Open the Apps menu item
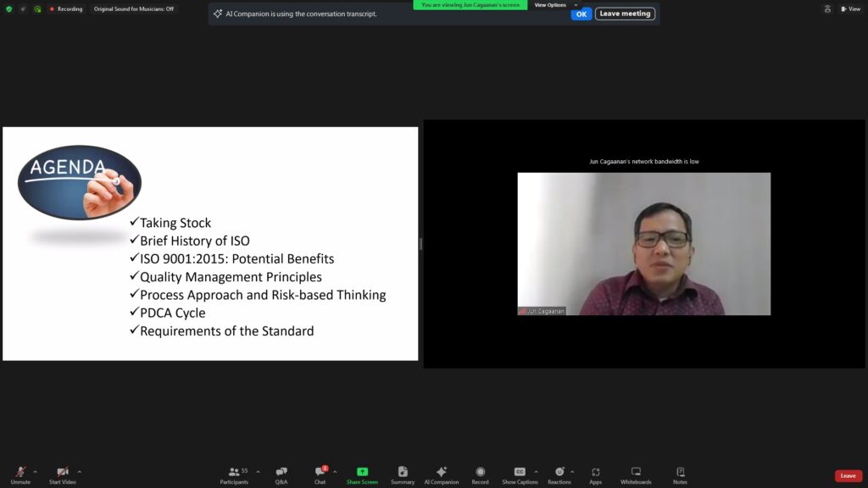The height and width of the screenshot is (488, 868). [x=595, y=474]
